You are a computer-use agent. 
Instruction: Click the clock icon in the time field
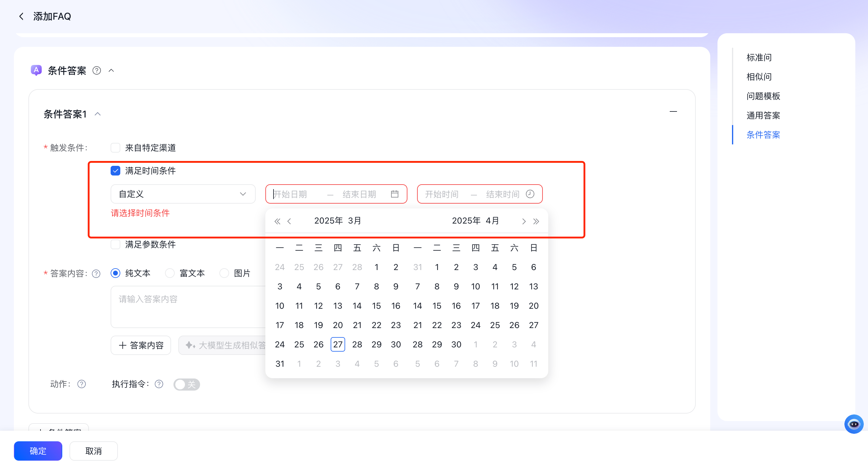point(530,194)
